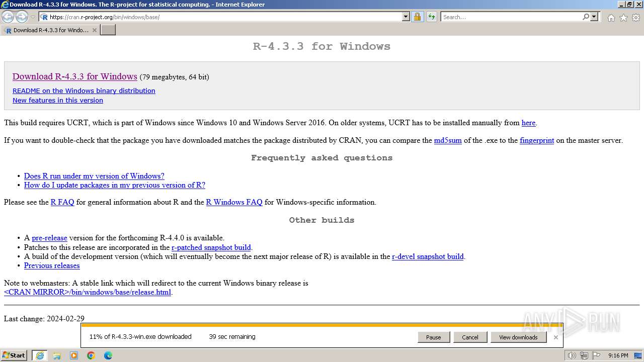Screen dimensions: 644x362
Task: Open New features in this version link
Action: coord(58,101)
